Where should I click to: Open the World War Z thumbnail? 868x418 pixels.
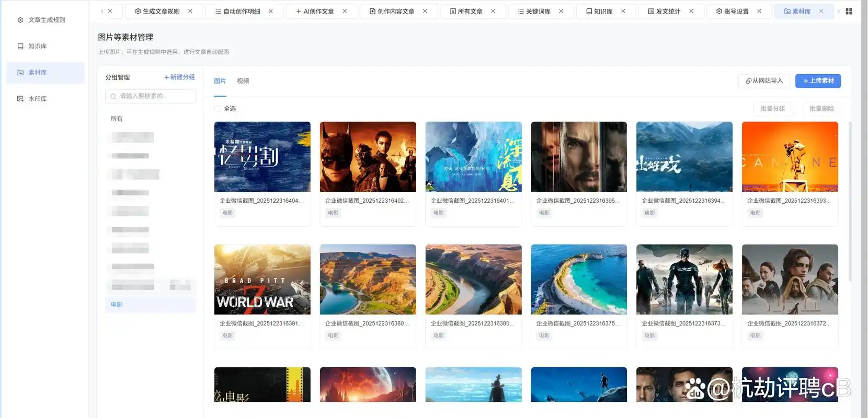(x=262, y=280)
